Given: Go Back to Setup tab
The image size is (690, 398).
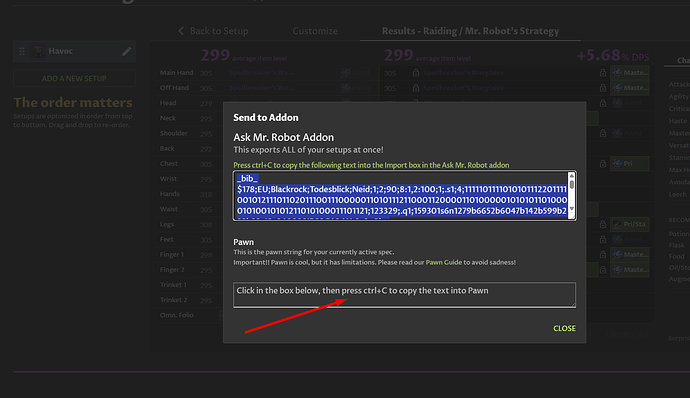Looking at the screenshot, I should pos(219,31).
